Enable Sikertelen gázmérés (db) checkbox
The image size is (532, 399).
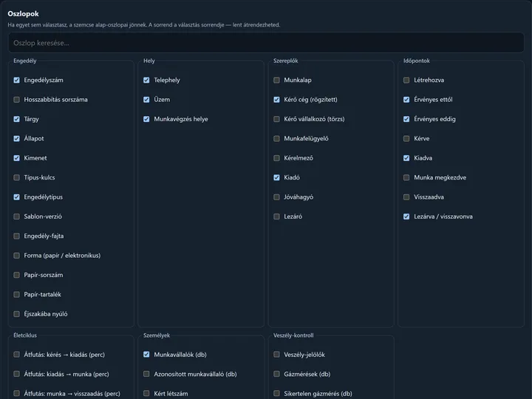276,394
